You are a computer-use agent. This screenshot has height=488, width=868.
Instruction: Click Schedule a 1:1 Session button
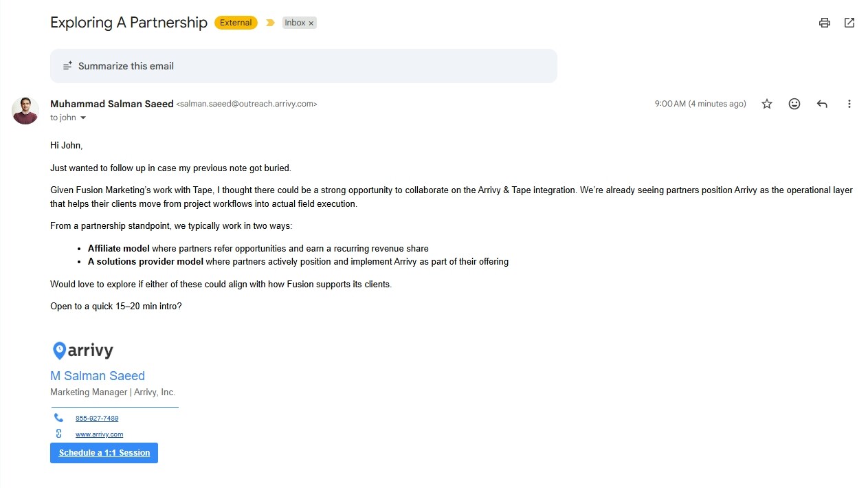pos(104,453)
